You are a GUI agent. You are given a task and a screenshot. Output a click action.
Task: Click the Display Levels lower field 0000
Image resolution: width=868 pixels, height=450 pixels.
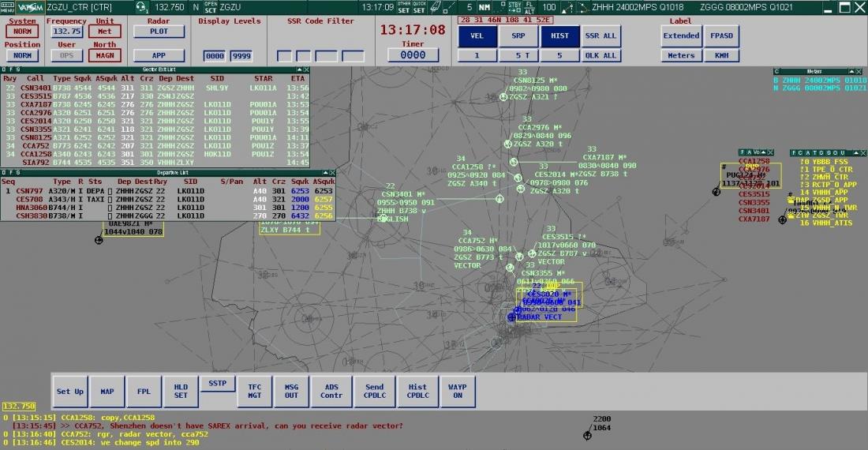point(215,55)
